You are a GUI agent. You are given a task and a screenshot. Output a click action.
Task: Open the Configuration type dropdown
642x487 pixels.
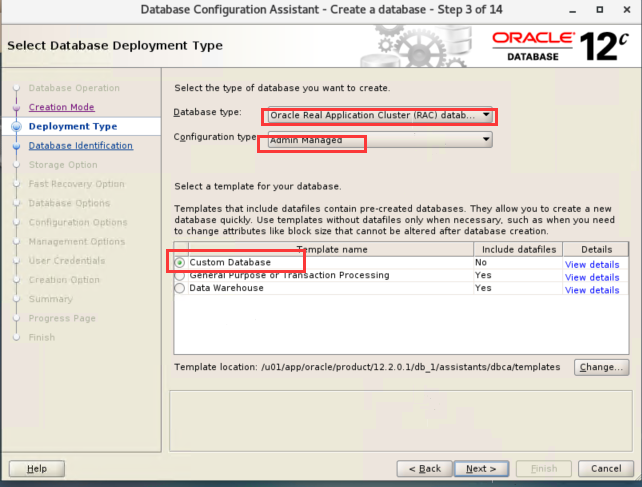tap(380, 140)
